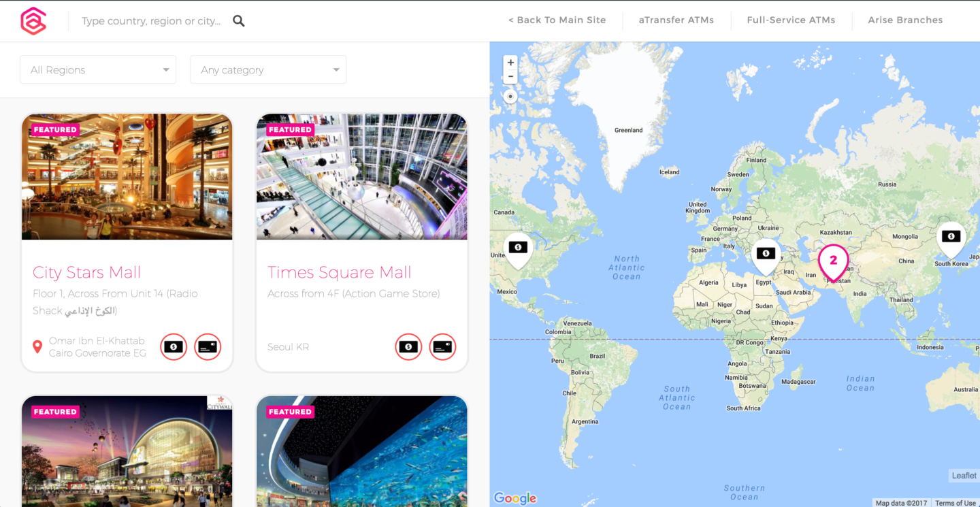Open the map Terms of Use link
Screen dimensions: 980x507
(x=955, y=503)
